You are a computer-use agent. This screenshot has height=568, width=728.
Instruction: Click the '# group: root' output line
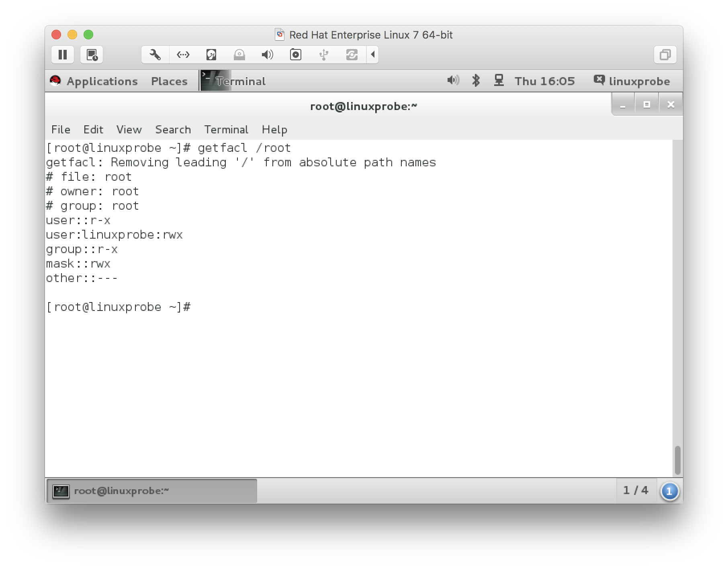click(92, 206)
